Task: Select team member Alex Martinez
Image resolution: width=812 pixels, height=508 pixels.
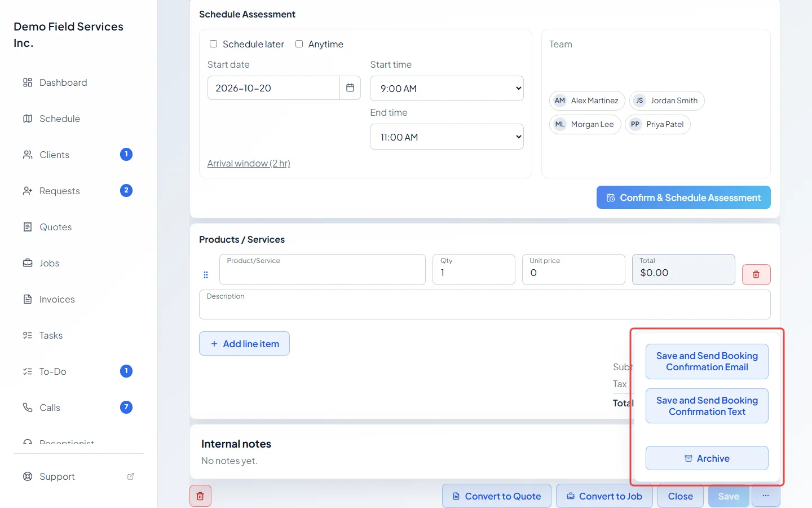Action: pos(587,100)
